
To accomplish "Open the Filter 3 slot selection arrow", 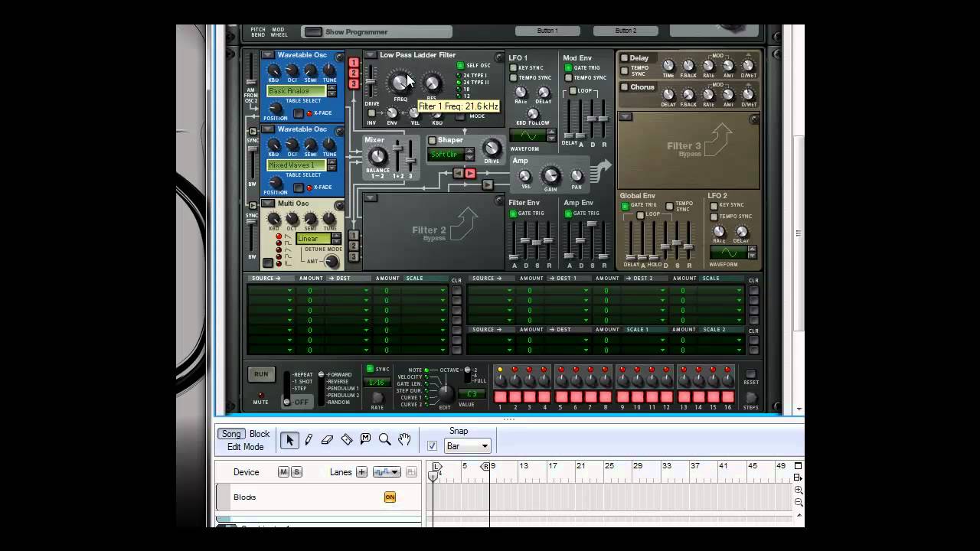I will pos(626,117).
